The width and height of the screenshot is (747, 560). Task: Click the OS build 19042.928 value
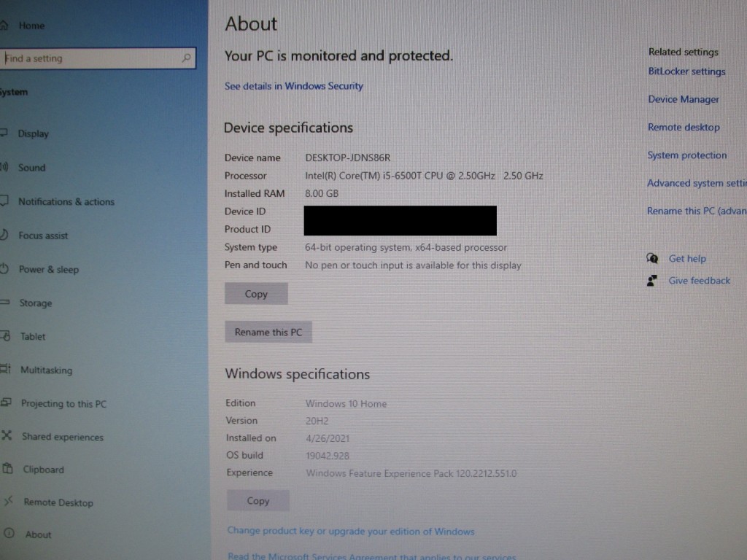(328, 456)
